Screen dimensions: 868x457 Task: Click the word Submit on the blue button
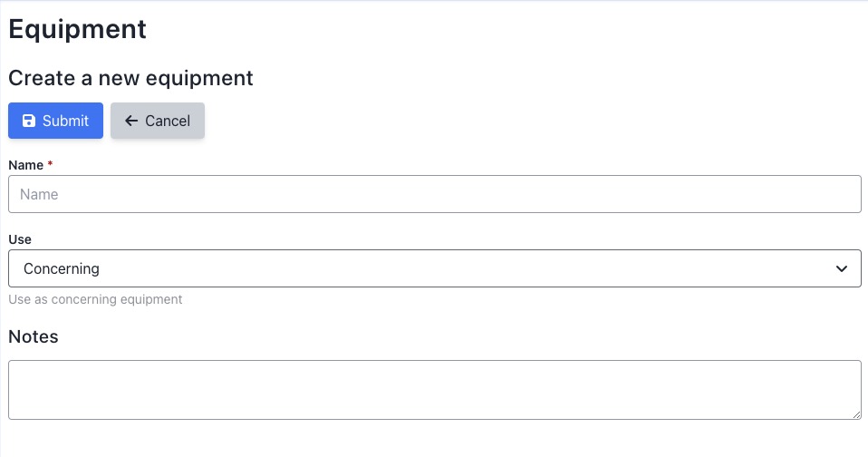tap(65, 121)
